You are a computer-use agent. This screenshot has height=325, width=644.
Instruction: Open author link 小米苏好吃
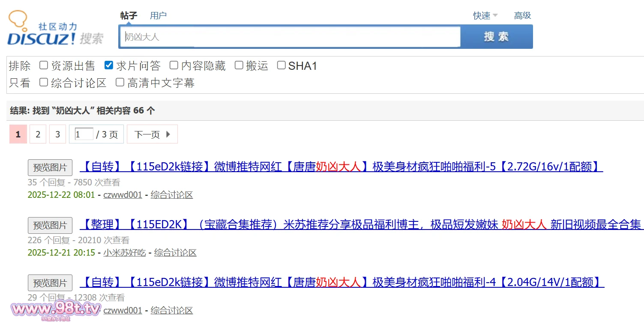(124, 253)
